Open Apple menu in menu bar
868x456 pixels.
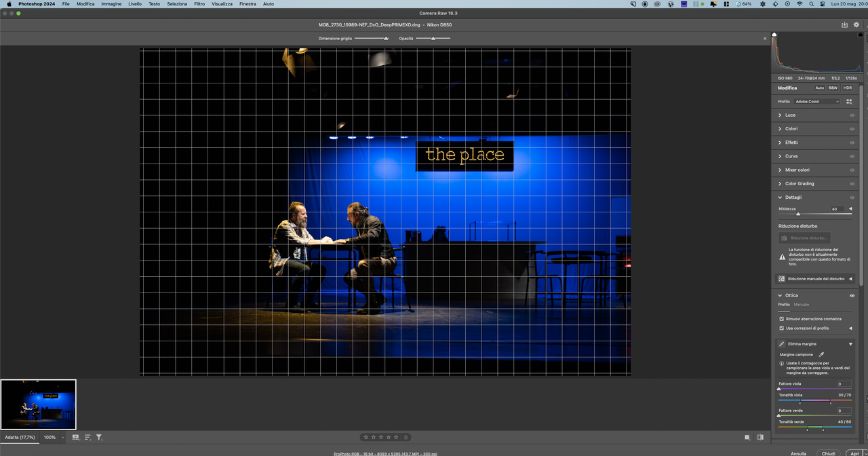(9, 4)
